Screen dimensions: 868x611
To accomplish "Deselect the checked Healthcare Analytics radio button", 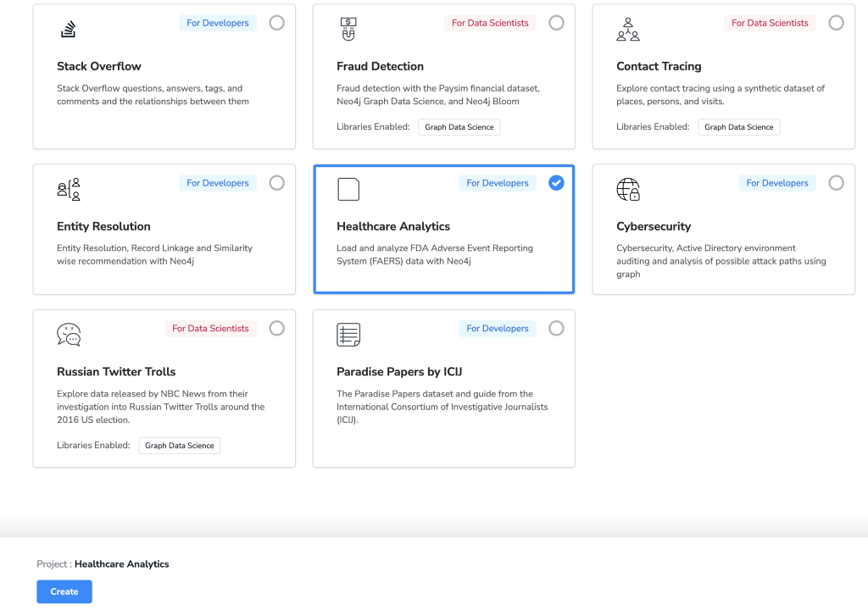I will [x=556, y=183].
